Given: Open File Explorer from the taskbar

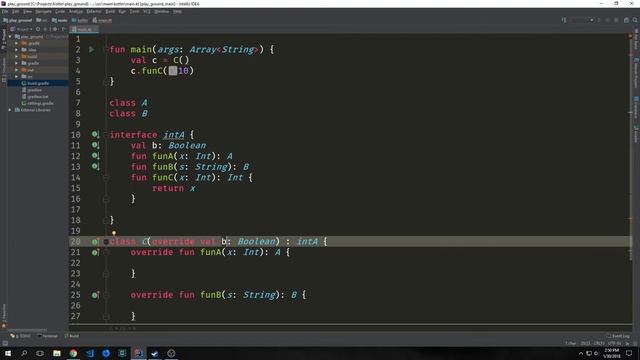Looking at the screenshot, I should [x=57, y=353].
